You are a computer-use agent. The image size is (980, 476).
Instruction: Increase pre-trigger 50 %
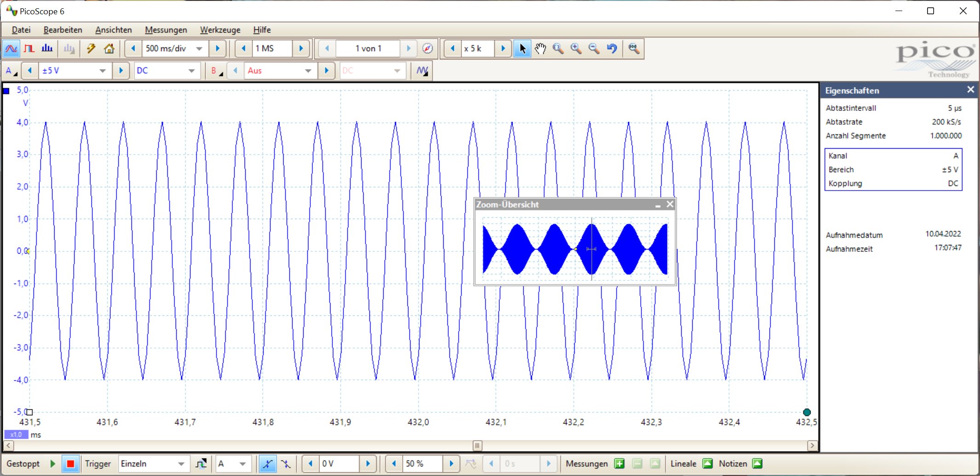point(452,464)
